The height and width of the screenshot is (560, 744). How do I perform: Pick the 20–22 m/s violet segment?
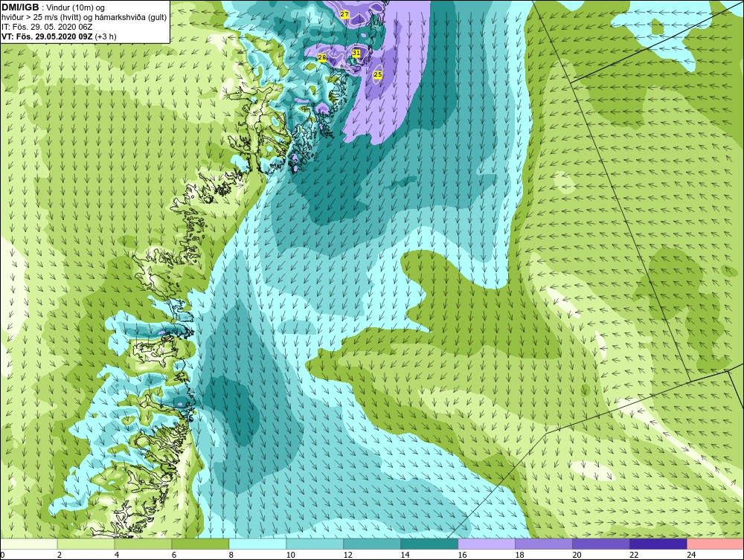pos(600,544)
